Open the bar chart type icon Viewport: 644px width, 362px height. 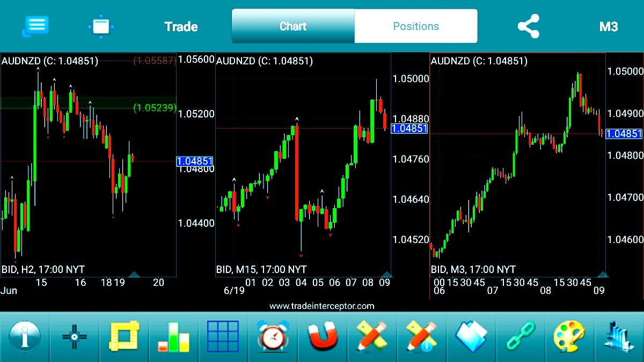(x=173, y=337)
